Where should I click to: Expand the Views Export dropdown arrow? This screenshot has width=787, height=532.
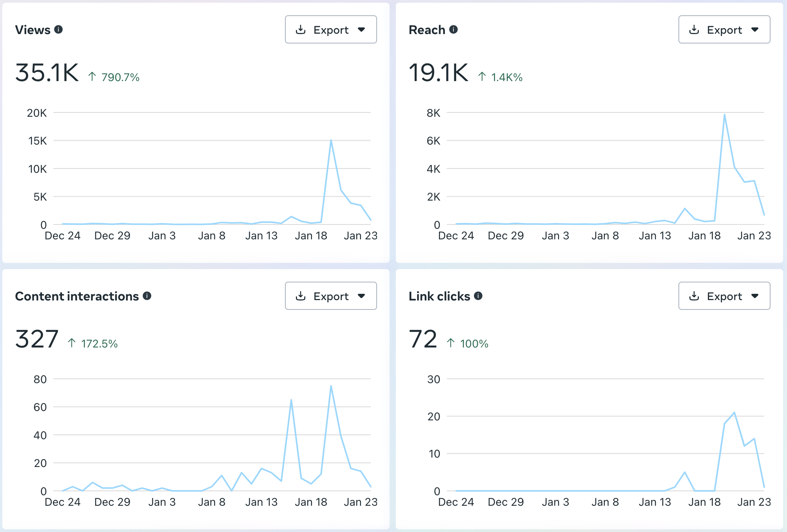361,30
